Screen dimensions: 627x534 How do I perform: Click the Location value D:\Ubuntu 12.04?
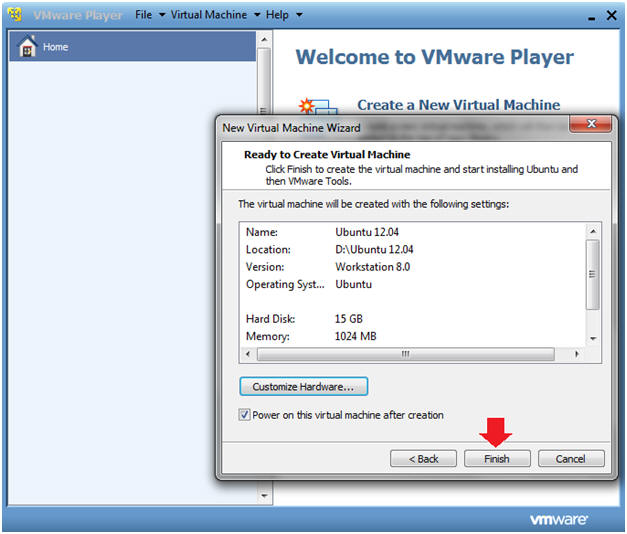pyautogui.click(x=374, y=250)
